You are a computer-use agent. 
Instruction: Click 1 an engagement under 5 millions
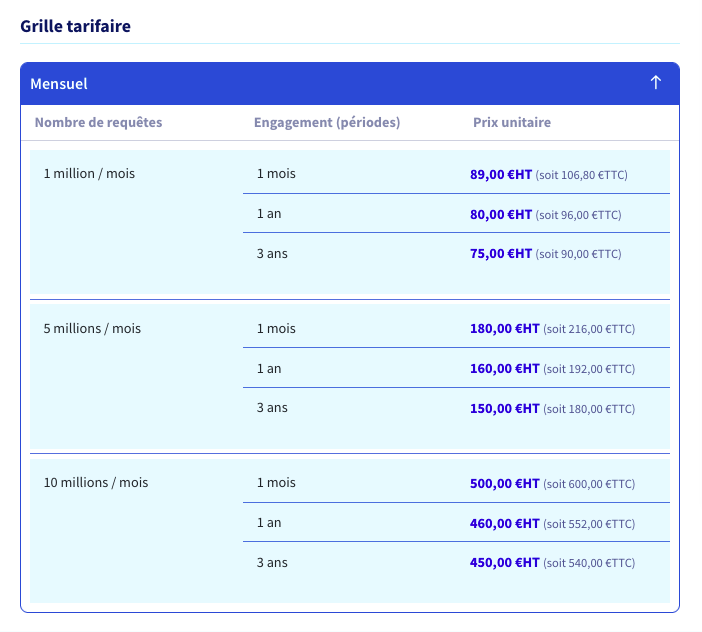tap(269, 369)
